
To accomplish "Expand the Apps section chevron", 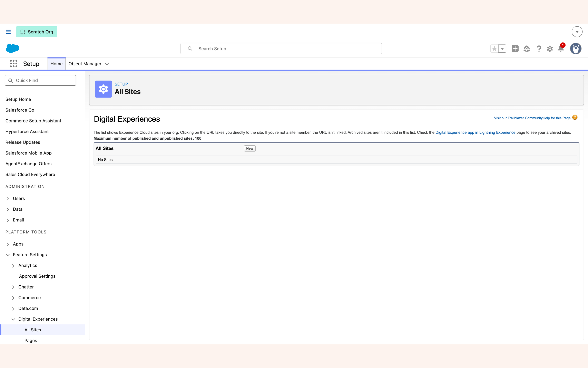I will click(8, 244).
